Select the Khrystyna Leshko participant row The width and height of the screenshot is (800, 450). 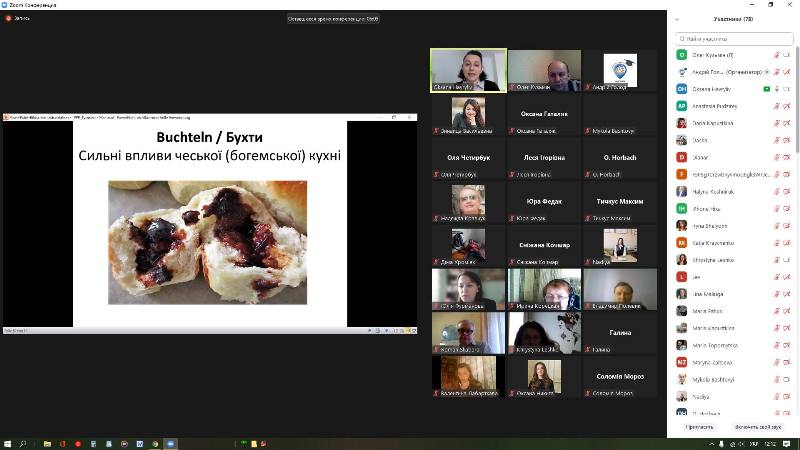point(734,260)
